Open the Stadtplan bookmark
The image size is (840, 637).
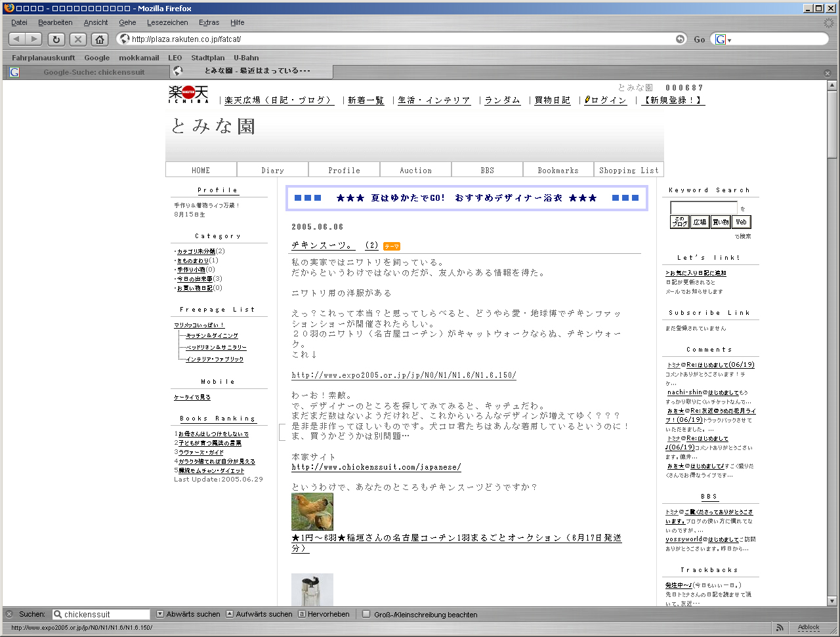208,58
